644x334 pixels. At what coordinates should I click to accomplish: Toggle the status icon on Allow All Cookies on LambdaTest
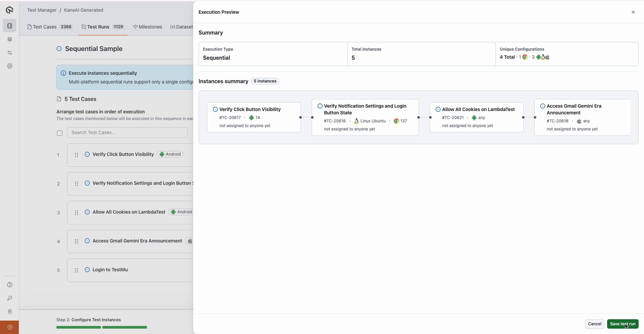pos(88,212)
